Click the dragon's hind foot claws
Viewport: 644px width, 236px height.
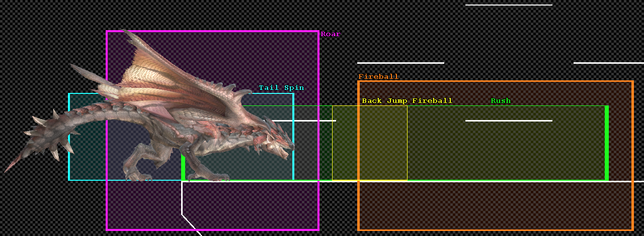click(137, 176)
